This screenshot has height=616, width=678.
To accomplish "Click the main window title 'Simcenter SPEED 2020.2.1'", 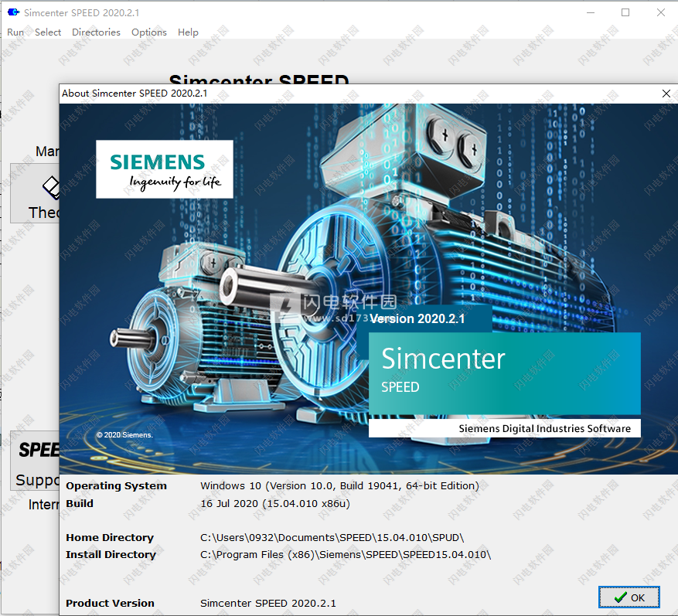I will coord(82,12).
